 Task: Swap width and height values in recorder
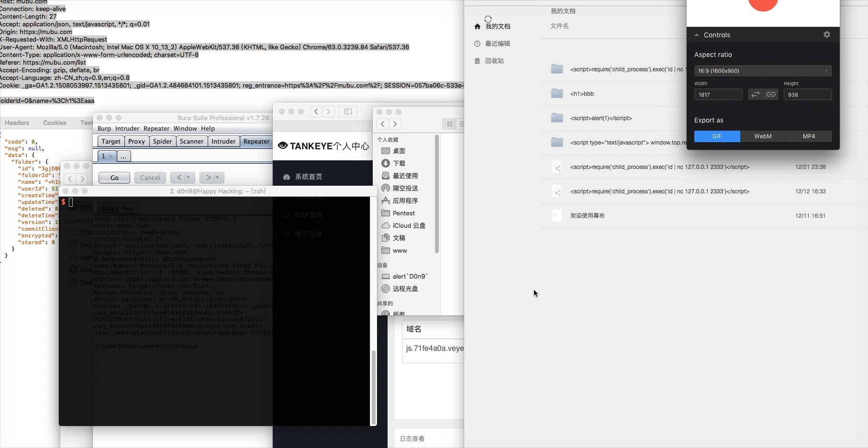tap(755, 94)
